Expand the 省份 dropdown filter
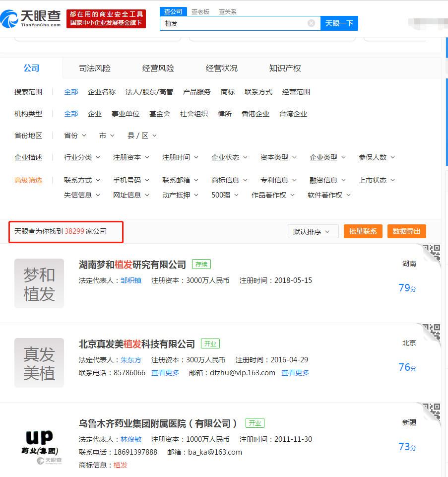 click(75, 136)
